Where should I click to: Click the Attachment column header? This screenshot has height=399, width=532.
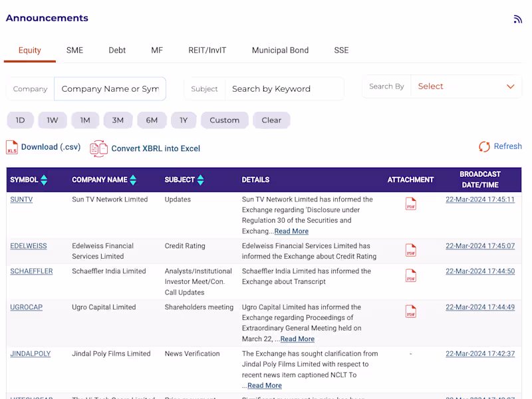410,180
